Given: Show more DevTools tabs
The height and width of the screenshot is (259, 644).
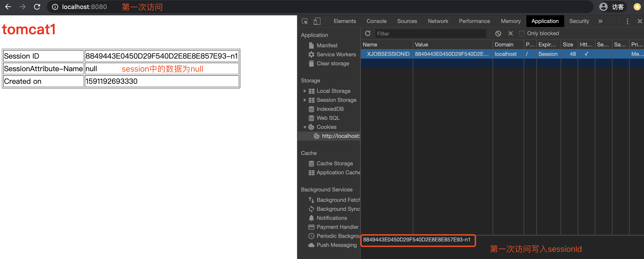Looking at the screenshot, I should (x=600, y=21).
